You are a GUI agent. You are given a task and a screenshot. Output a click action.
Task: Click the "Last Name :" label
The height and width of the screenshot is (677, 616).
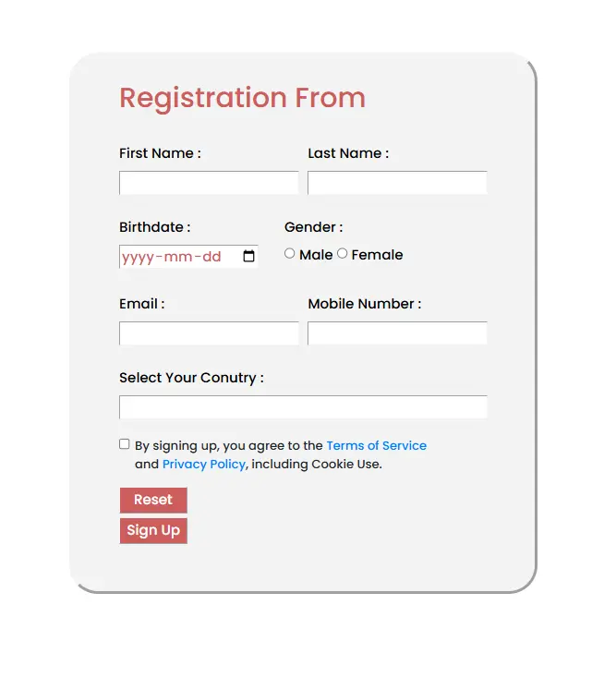pyautogui.click(x=348, y=153)
